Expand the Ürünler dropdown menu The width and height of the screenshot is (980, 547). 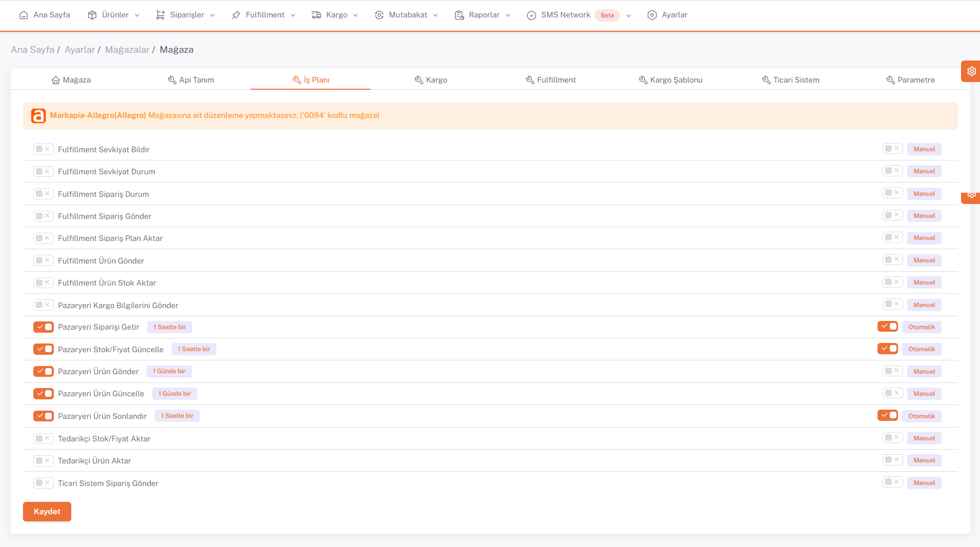tap(137, 15)
